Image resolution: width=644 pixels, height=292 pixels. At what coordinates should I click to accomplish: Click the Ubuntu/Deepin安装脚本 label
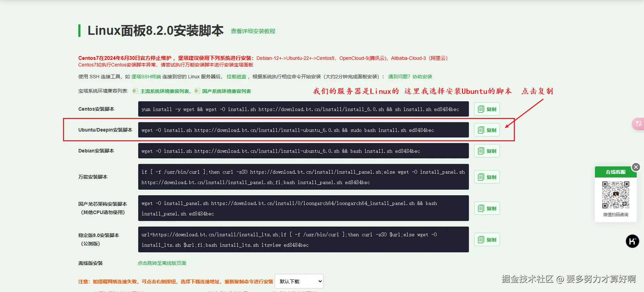[105, 130]
